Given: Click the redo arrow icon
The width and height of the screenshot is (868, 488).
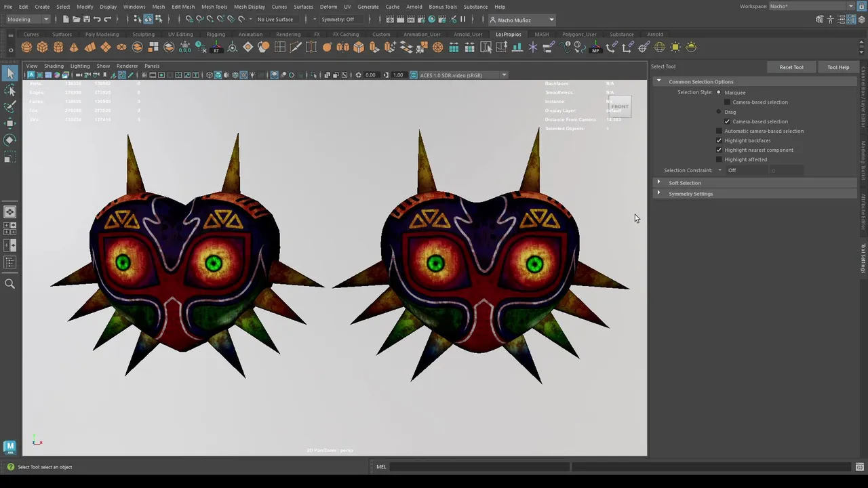Looking at the screenshot, I should [x=108, y=19].
